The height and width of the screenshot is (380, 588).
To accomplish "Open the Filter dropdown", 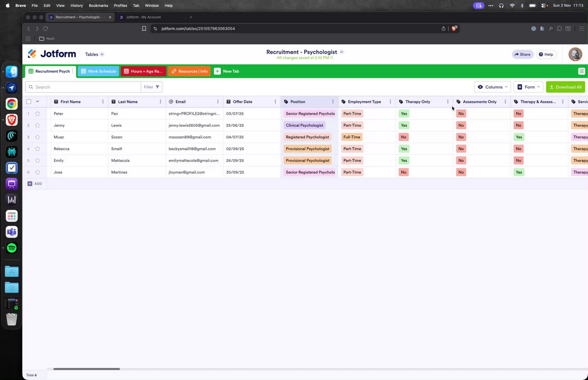I will coord(152,87).
